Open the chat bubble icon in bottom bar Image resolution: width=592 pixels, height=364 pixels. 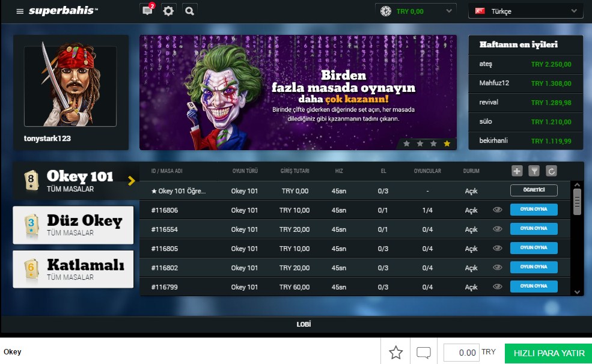pyautogui.click(x=424, y=353)
